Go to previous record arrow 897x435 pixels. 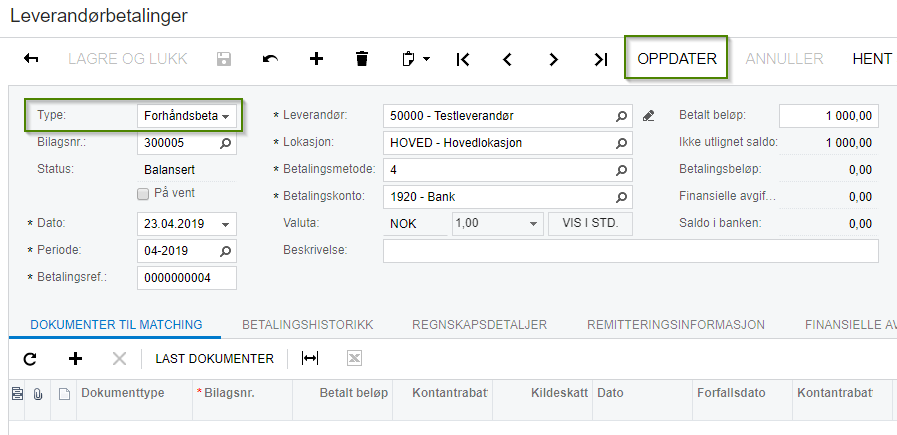(507, 59)
